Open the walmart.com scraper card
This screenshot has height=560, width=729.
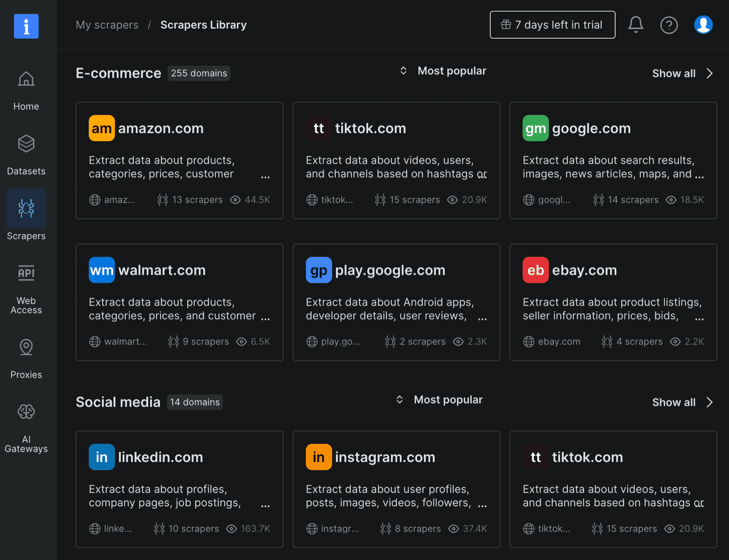(x=180, y=302)
